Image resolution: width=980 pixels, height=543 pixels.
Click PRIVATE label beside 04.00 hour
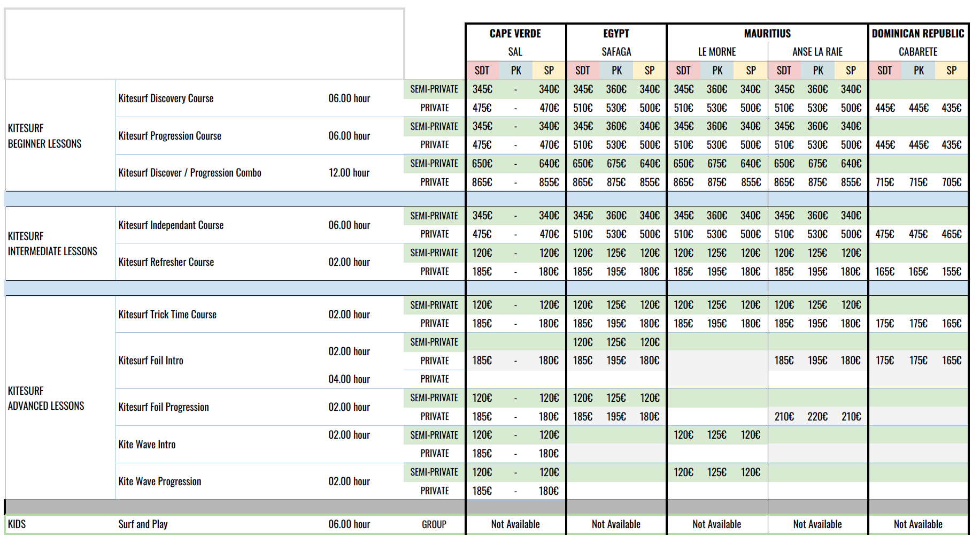tap(435, 379)
